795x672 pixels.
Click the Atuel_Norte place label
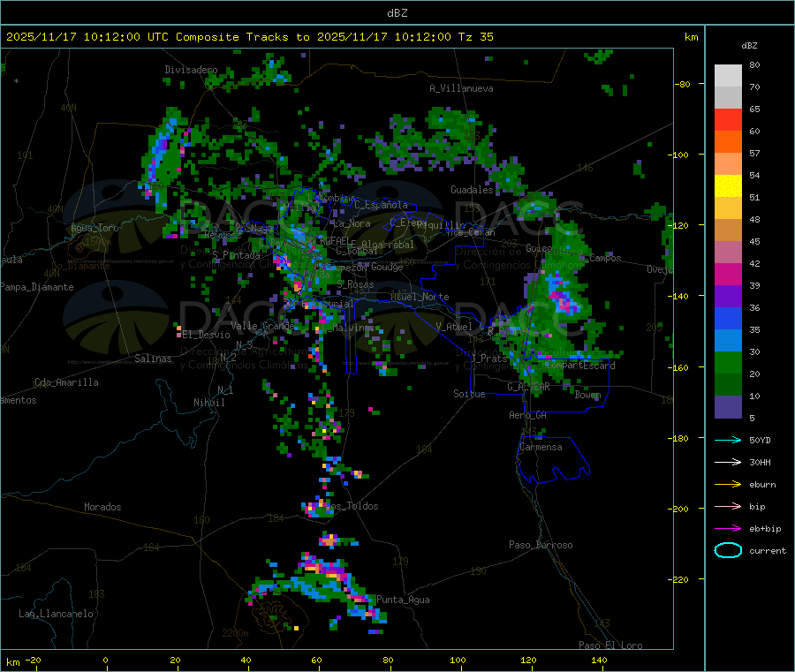coord(420,297)
